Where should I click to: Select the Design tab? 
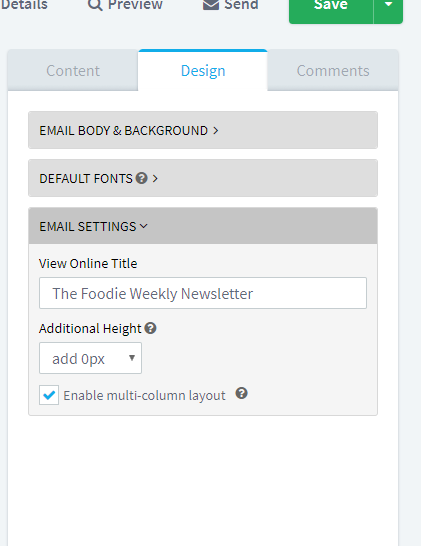point(203,71)
